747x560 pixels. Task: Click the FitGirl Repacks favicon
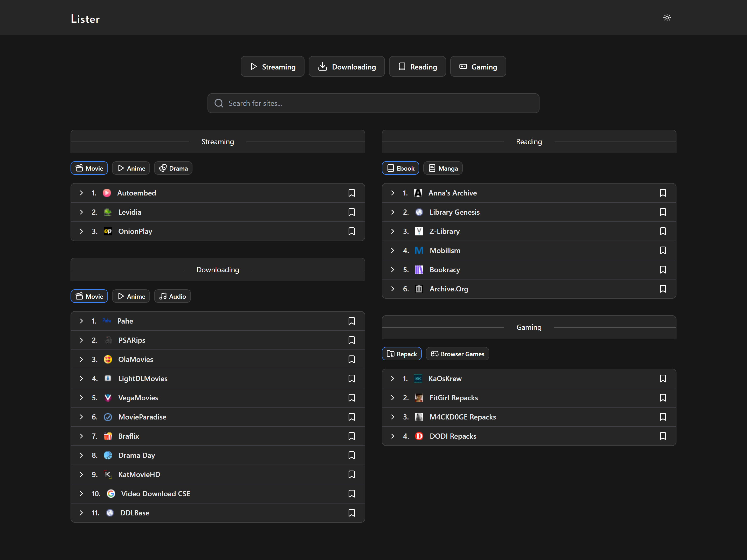[x=419, y=398]
